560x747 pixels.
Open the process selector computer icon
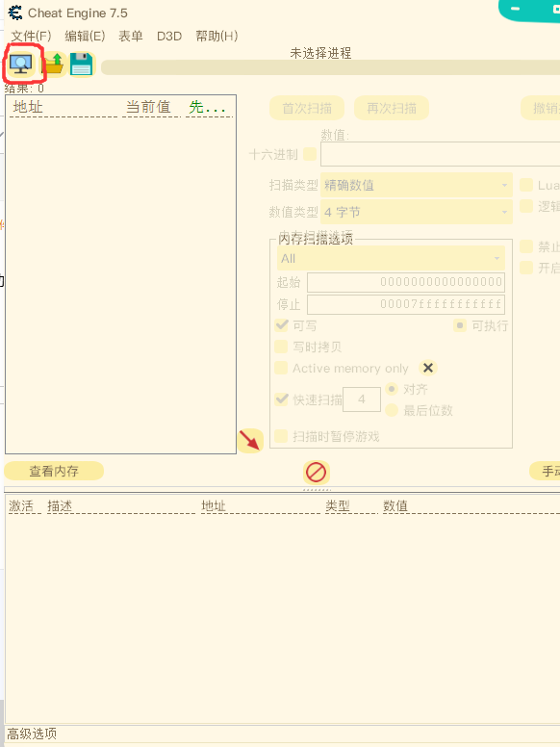point(20,64)
